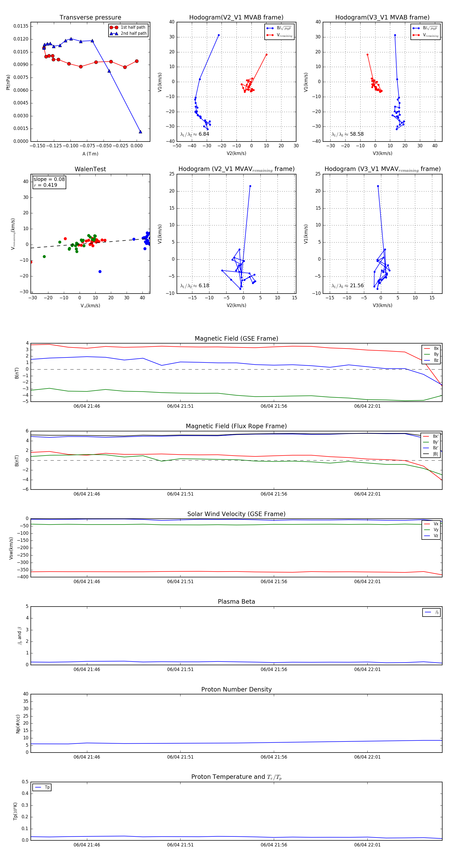The width and height of the screenshot is (473, 868).
Task: Click "06/04 21:51" tick under Plasma Beta plot
Action: (x=180, y=669)
